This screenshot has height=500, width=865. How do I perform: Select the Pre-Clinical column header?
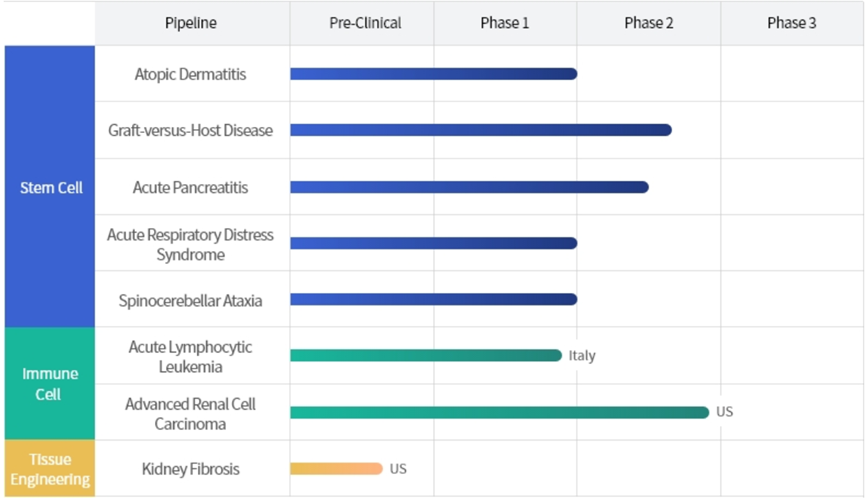tap(365, 23)
